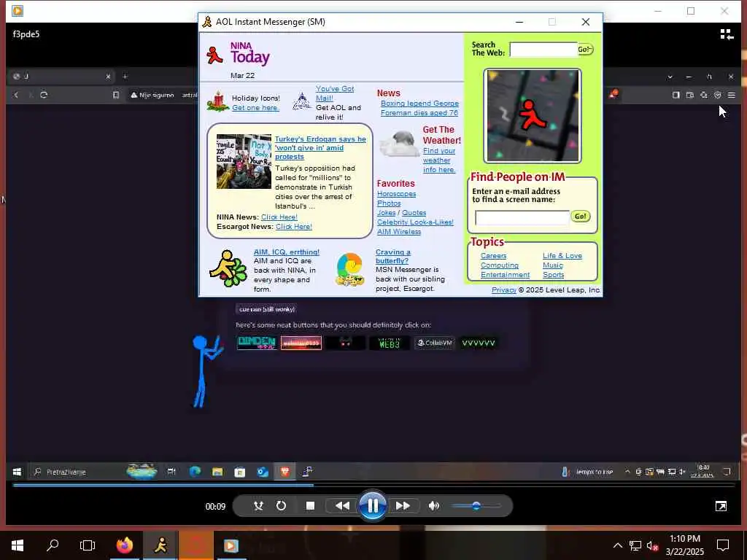Viewport: 747px width, 560px height.
Task: Open the new tab plus button in video browser
Action: coord(125,76)
